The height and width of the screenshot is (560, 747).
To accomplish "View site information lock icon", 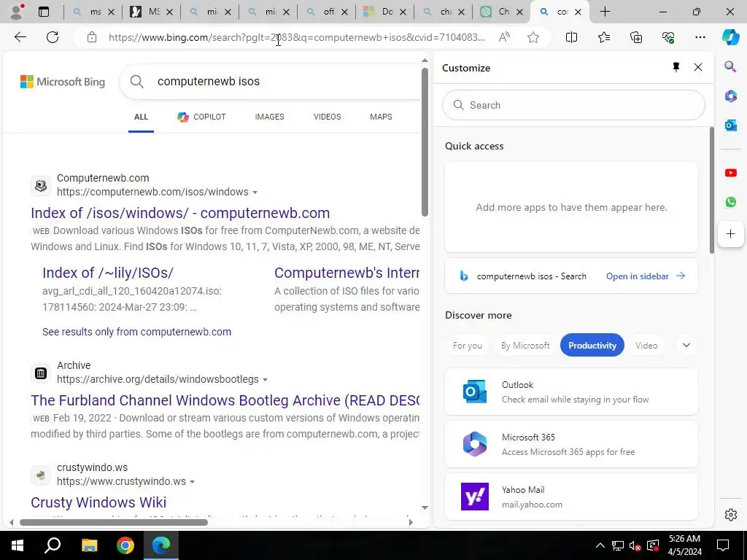I will pos(92,37).
